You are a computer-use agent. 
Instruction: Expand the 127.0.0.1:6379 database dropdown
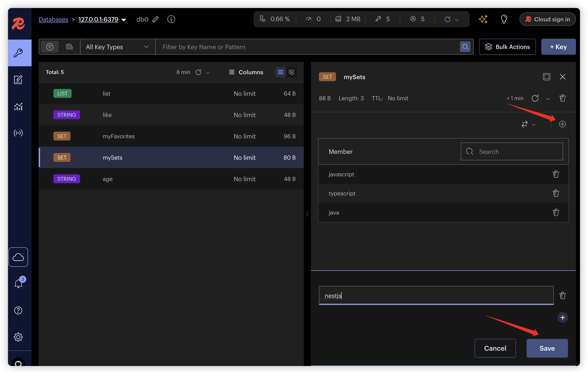124,20
